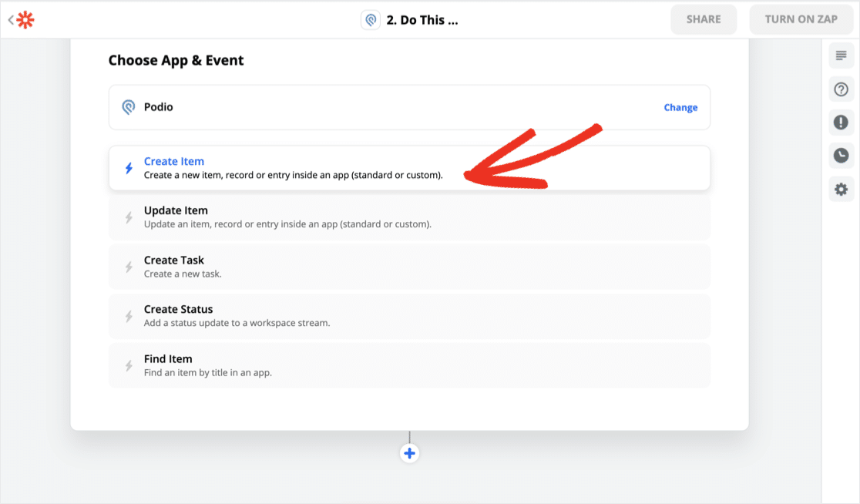Open the notes outline sidebar icon
This screenshot has width=860, height=504.
pos(841,55)
